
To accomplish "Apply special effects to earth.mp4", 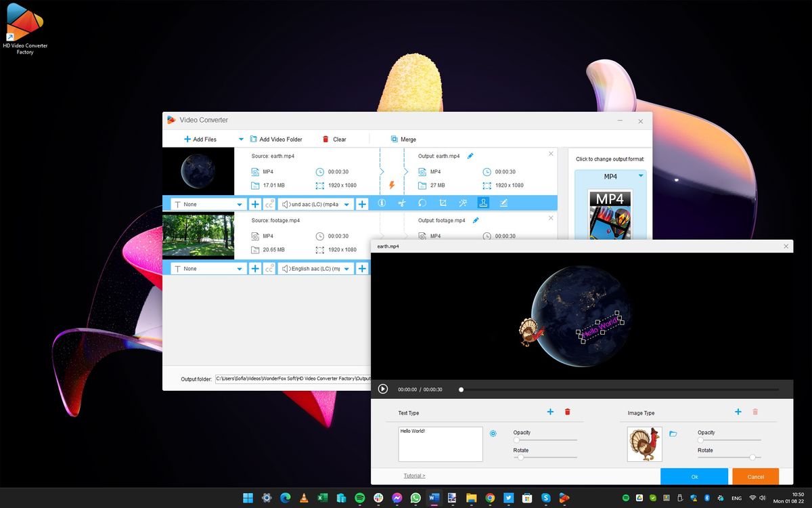I will coord(463,203).
